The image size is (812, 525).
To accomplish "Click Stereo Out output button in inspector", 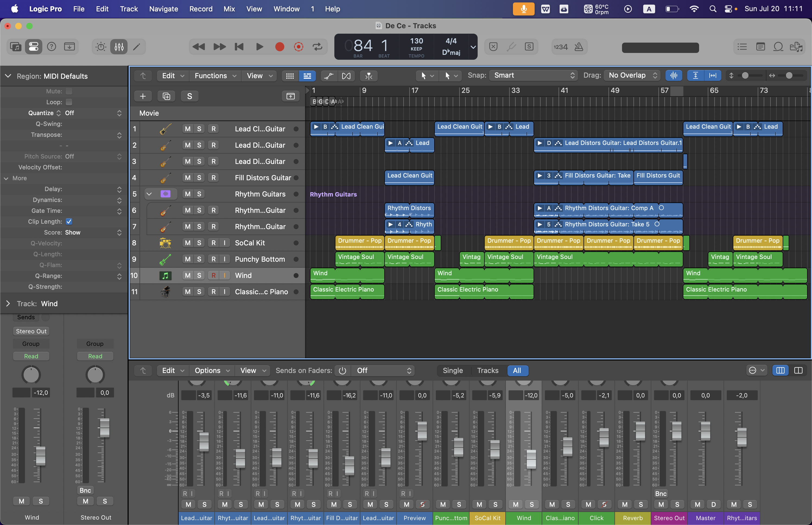I will click(x=31, y=331).
